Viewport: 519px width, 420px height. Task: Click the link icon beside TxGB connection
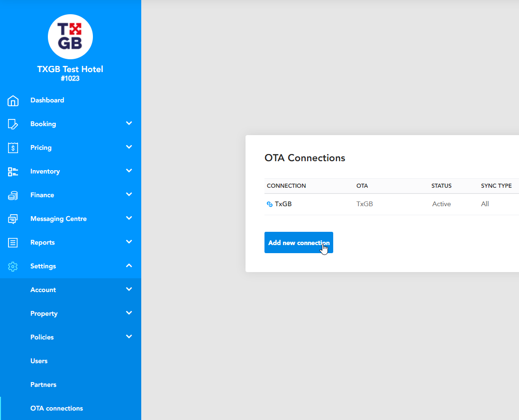click(x=269, y=204)
